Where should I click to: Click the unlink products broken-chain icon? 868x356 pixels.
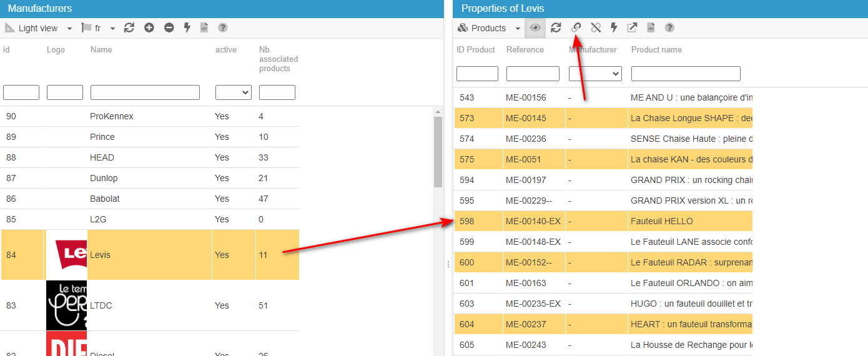coord(596,27)
